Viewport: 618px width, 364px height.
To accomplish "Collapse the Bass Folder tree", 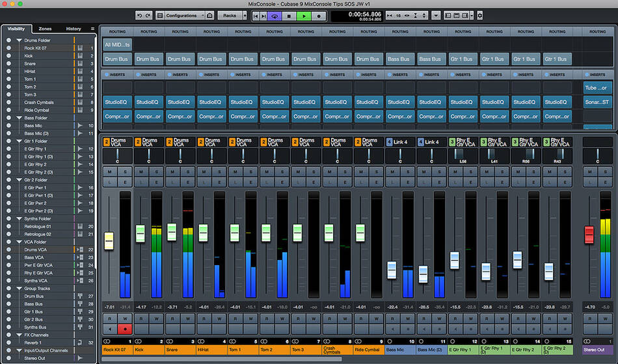I will (19, 118).
